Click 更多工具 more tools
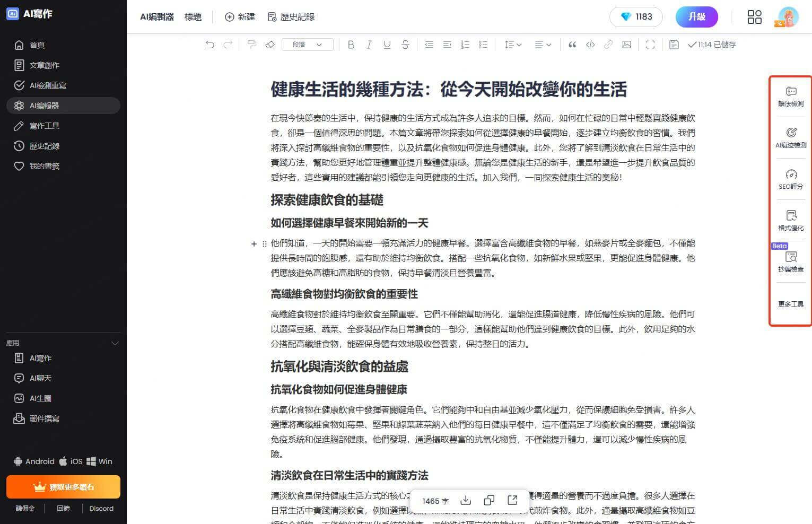This screenshot has height=524, width=812. [x=791, y=304]
